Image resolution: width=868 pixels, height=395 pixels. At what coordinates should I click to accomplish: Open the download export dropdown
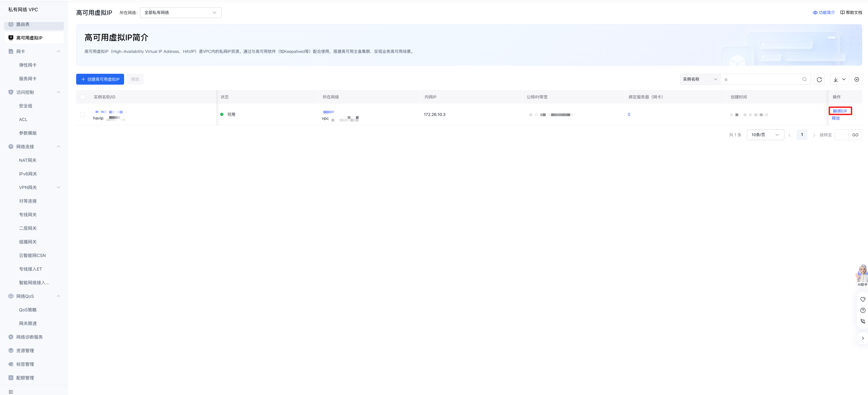pyautogui.click(x=839, y=79)
